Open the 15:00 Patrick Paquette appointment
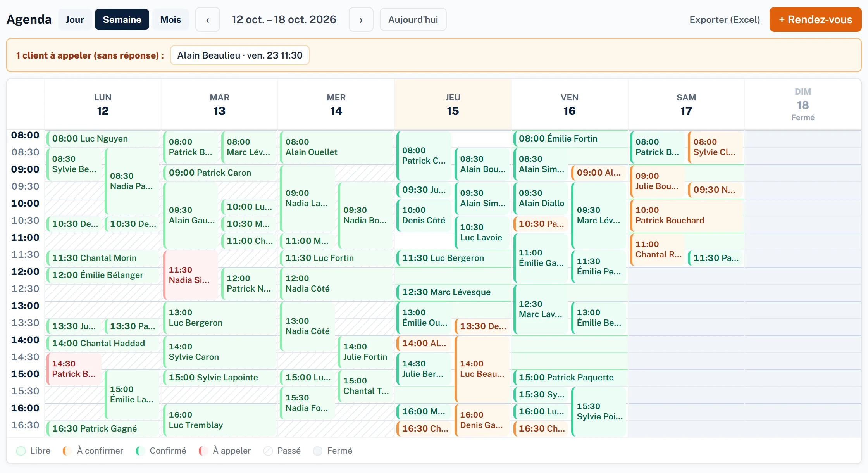This screenshot has height=473, width=868. click(570, 378)
